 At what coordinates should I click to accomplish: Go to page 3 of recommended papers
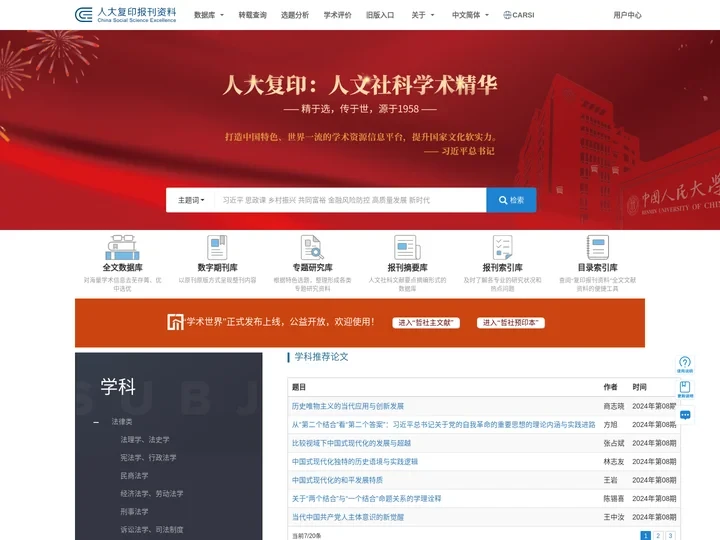click(670, 535)
